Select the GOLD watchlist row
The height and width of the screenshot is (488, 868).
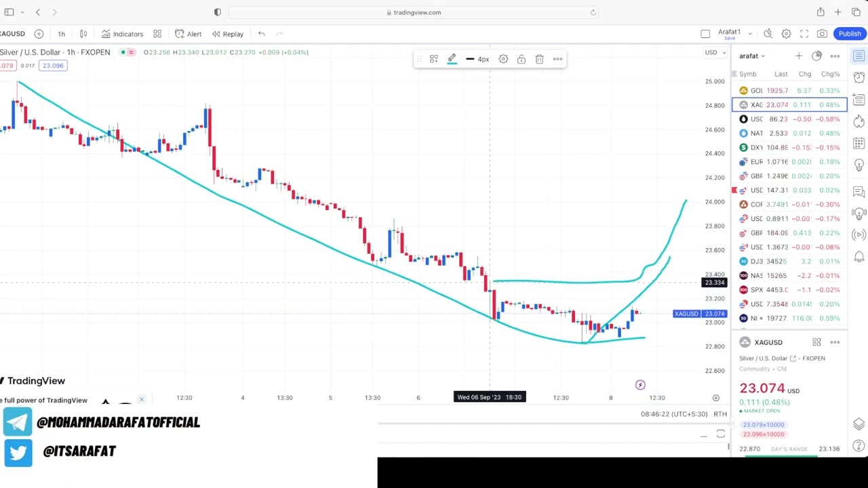(789, 90)
